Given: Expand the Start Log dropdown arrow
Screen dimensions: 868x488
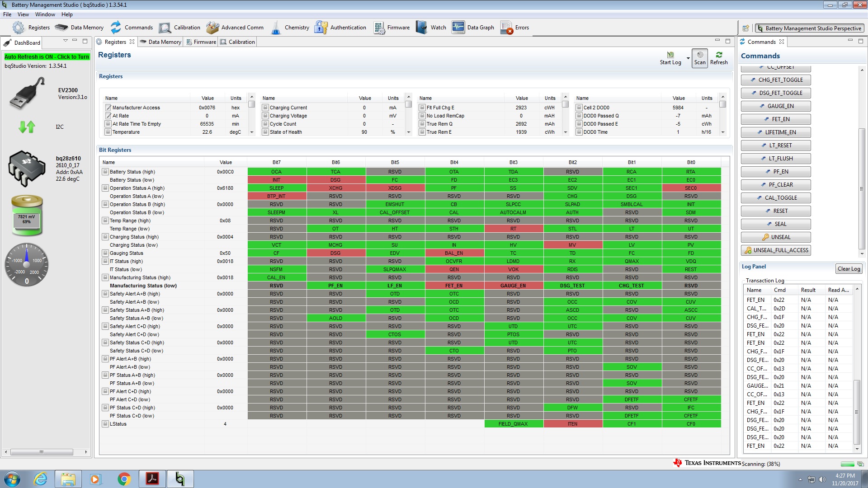Looking at the screenshot, I should pos(688,58).
